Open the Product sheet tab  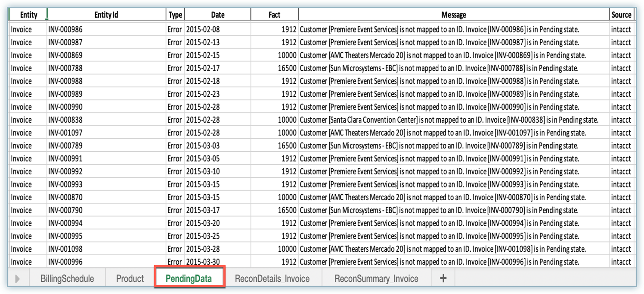pos(130,278)
